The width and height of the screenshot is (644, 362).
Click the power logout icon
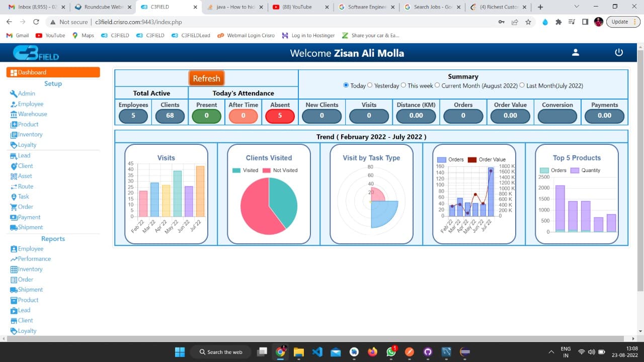point(619,53)
